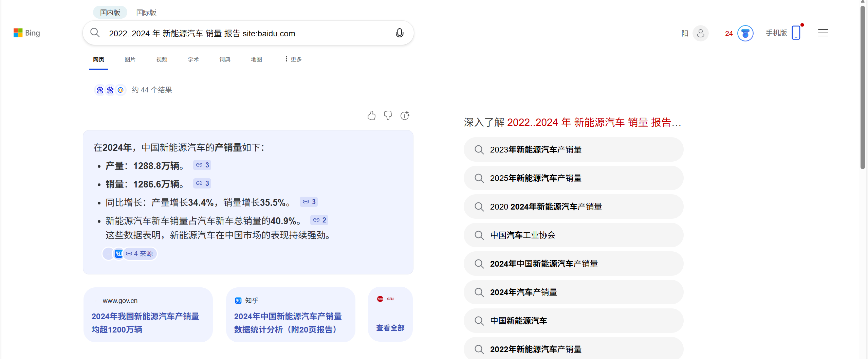Image resolution: width=868 pixels, height=359 pixels.
Task: Click the search magnifier icon in search box
Action: [95, 33]
